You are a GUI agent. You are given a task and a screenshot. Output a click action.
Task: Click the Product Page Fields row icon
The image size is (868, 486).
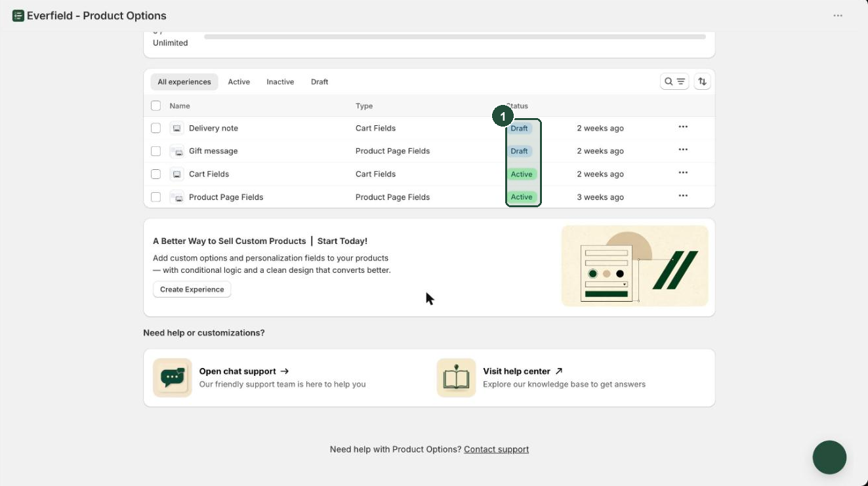click(x=176, y=197)
